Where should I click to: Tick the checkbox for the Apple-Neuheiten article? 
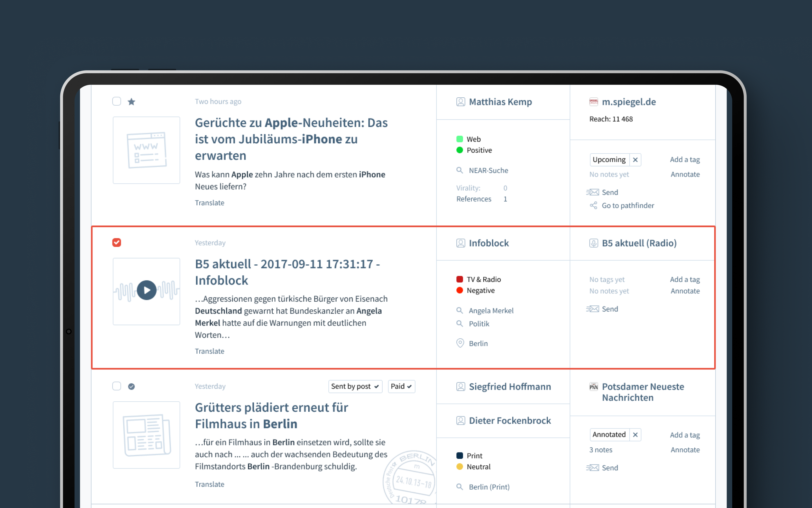tap(116, 102)
